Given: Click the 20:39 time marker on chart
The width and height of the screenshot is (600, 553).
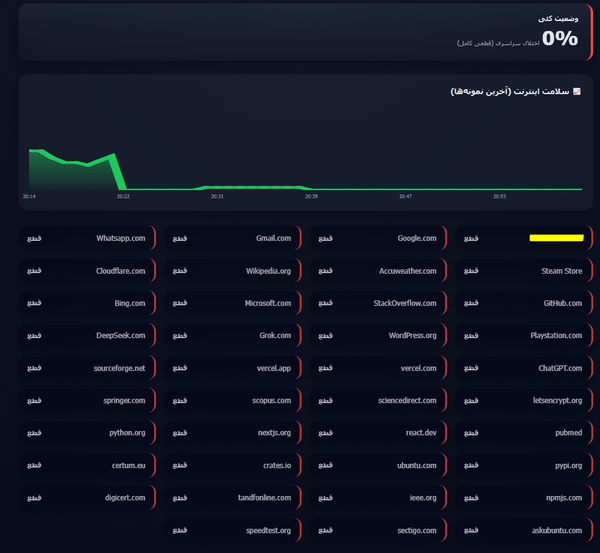Looking at the screenshot, I should tap(311, 196).
